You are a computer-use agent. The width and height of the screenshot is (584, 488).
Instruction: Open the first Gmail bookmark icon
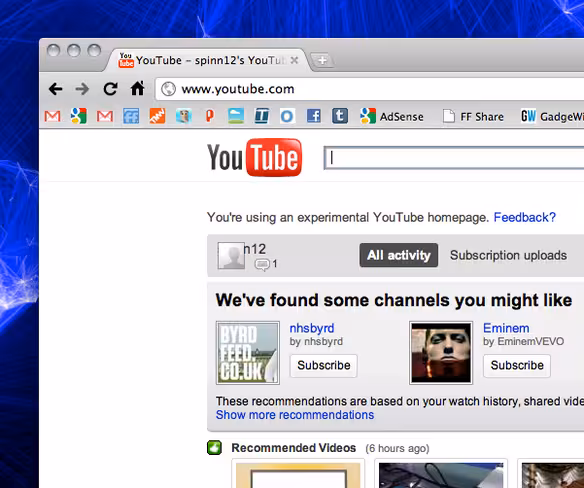[x=53, y=116]
